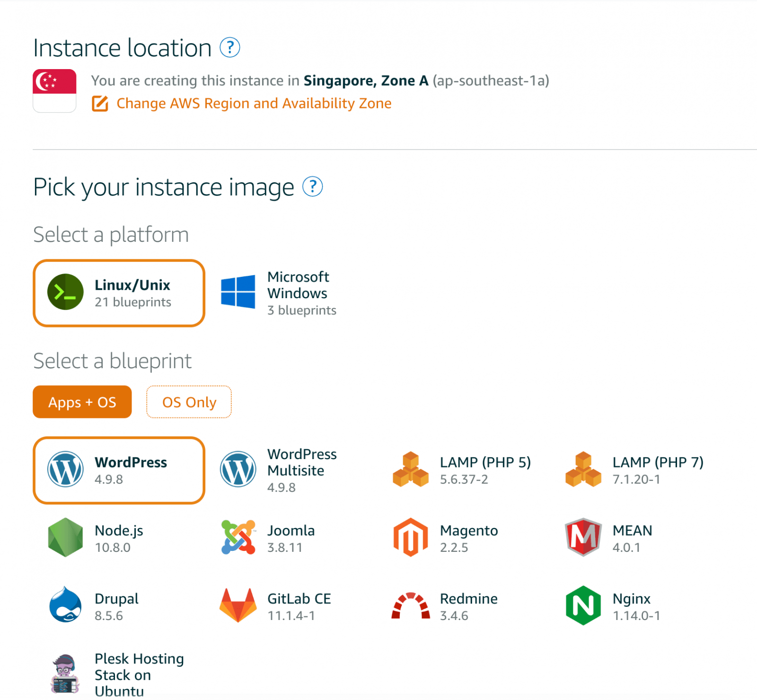
Task: Select the LAMP (PHP 5) blueprint label
Action: coord(485,462)
